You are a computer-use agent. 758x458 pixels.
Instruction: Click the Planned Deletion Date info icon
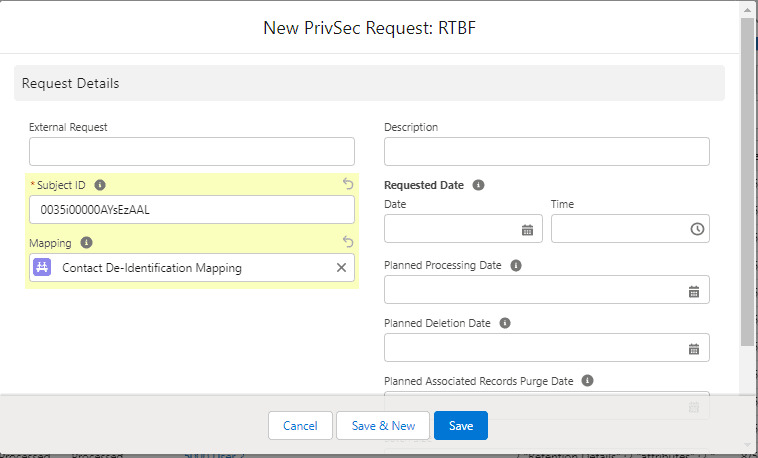pyautogui.click(x=504, y=323)
